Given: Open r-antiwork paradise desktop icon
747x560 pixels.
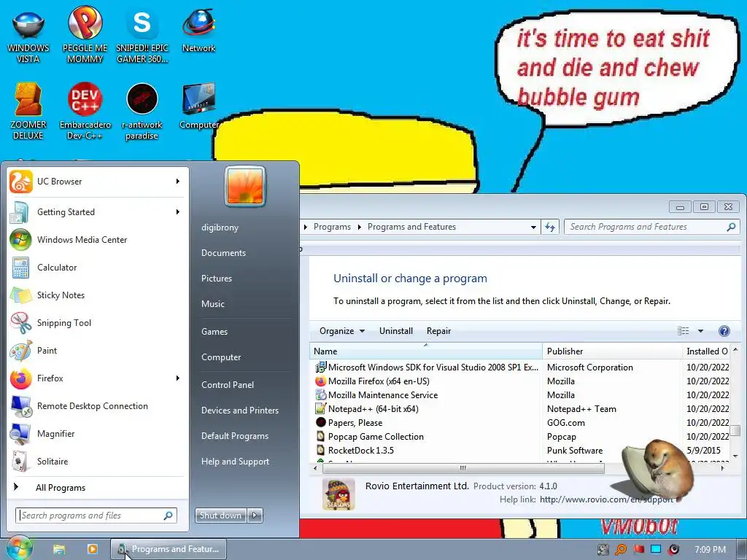Looking at the screenshot, I should (x=142, y=111).
